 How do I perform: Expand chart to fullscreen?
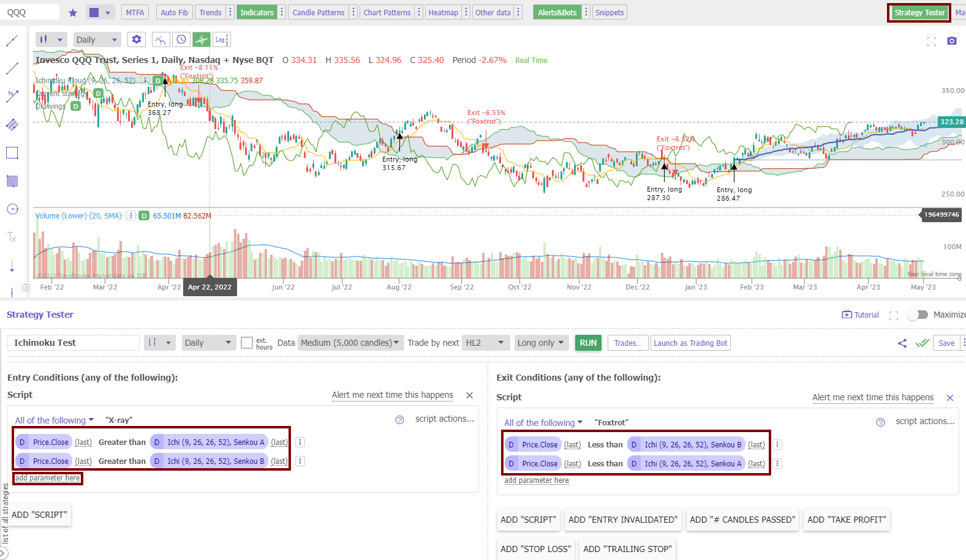(x=932, y=41)
